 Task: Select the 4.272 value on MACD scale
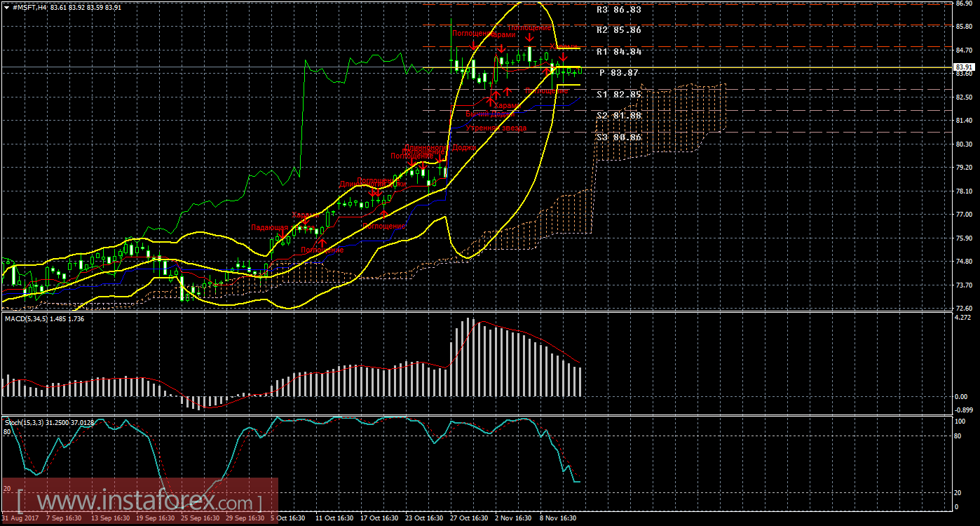coord(964,318)
